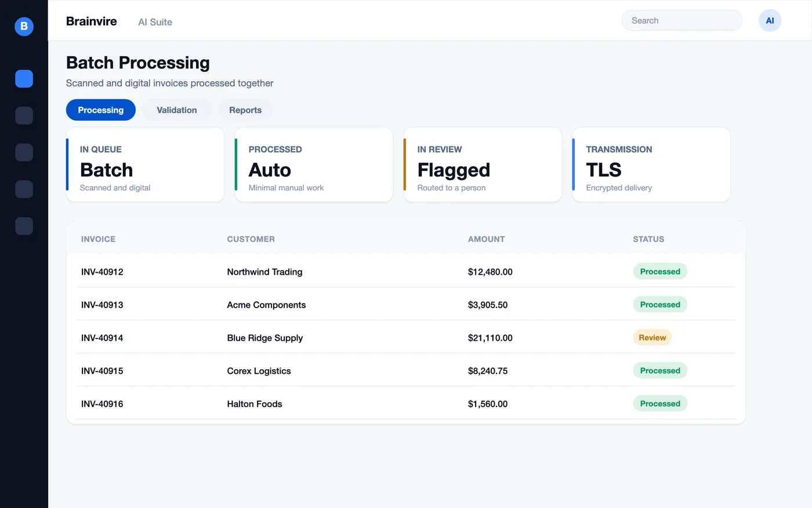Switch to the Processing tab
This screenshot has width=812, height=508.
[x=101, y=110]
